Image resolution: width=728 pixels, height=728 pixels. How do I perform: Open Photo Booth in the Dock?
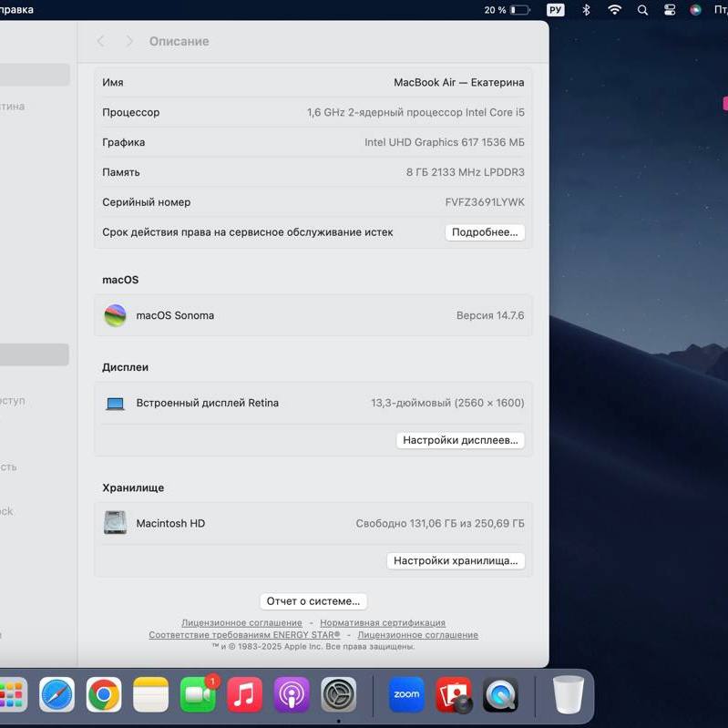(454, 694)
